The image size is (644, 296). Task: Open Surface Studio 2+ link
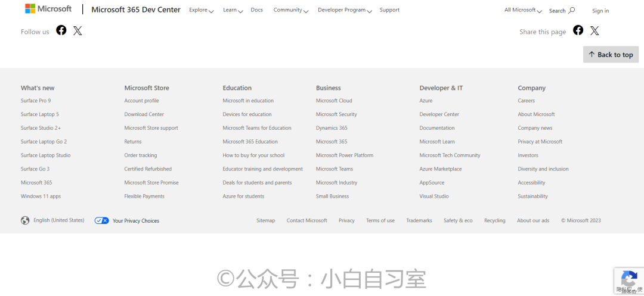tap(41, 128)
